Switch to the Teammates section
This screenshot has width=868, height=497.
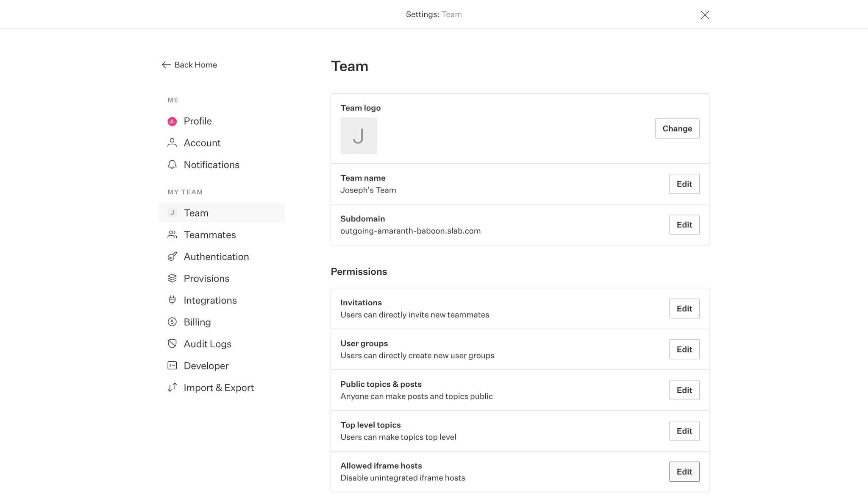210,235
